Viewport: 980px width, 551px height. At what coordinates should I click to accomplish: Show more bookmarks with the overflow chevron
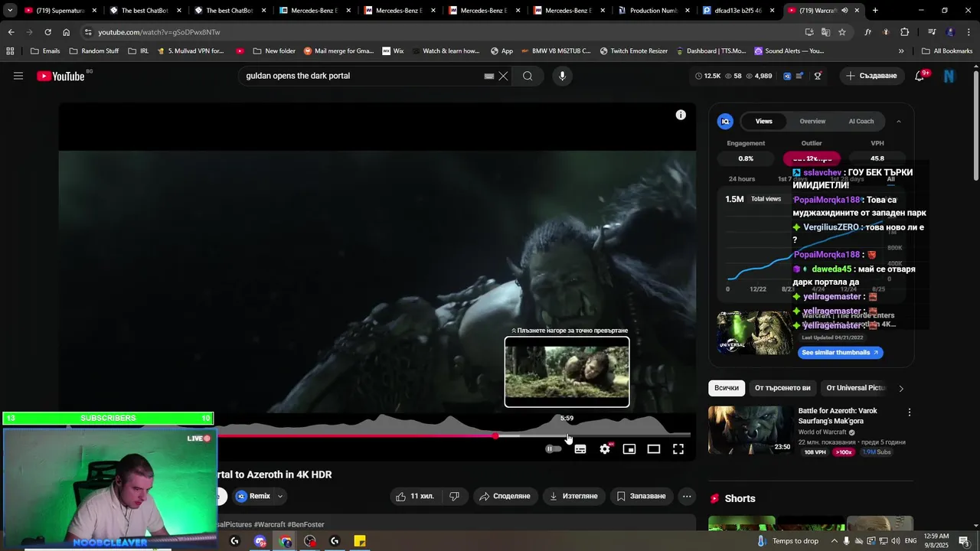pos(901,51)
